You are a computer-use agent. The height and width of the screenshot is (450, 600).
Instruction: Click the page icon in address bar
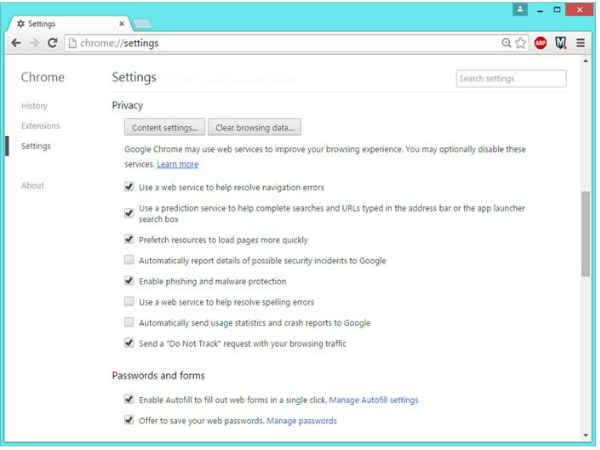tap(72, 43)
